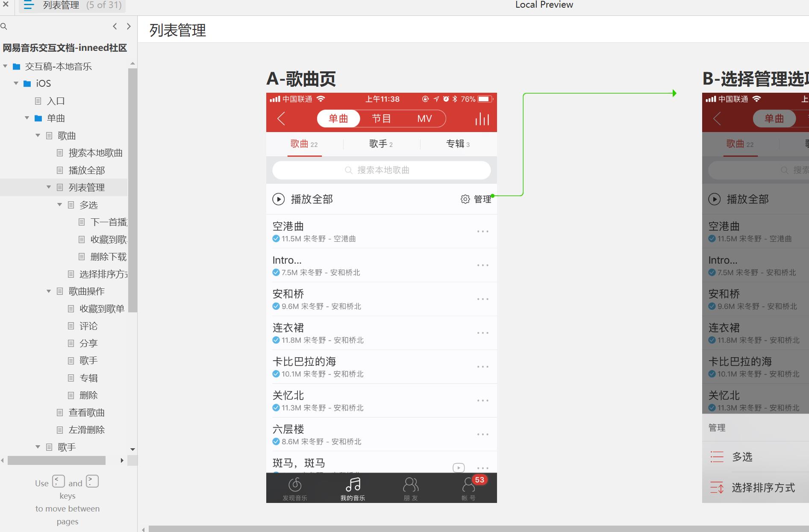Select 选择排序方式 in B management options
The height and width of the screenshot is (532, 809).
(756, 488)
